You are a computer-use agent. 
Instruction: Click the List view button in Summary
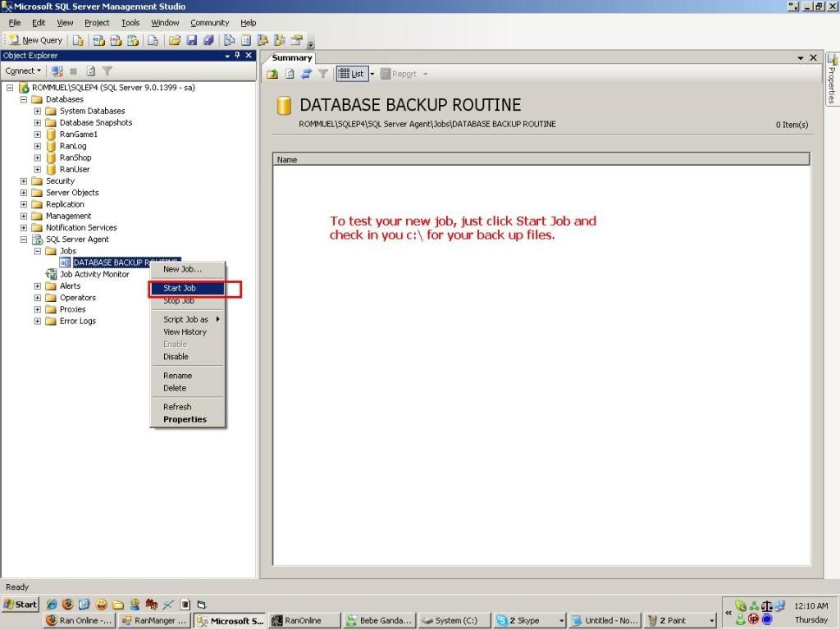351,74
